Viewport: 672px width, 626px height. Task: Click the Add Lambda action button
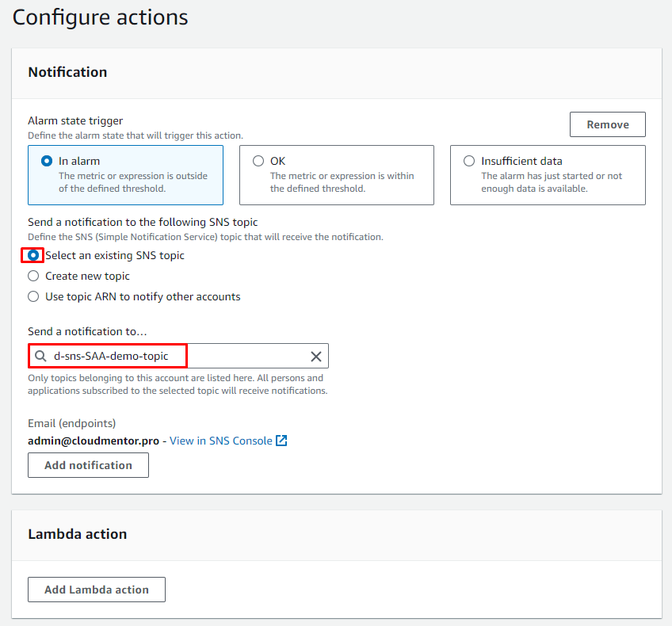tap(97, 590)
